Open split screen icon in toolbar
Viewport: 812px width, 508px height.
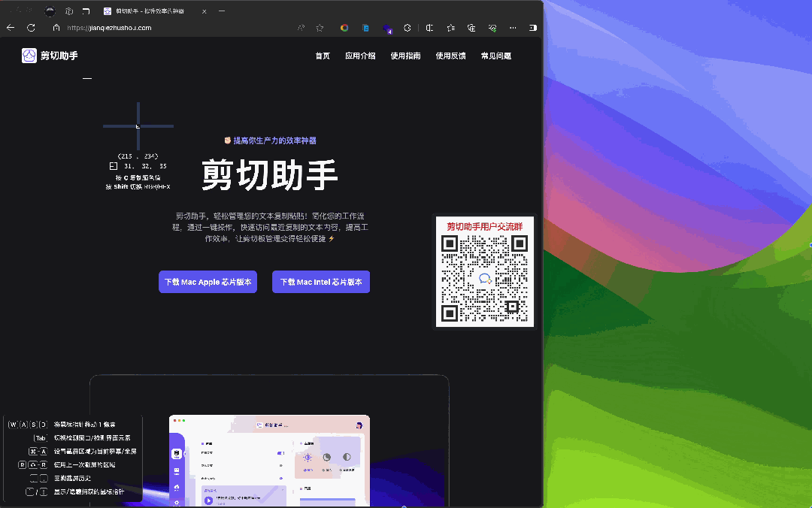429,28
